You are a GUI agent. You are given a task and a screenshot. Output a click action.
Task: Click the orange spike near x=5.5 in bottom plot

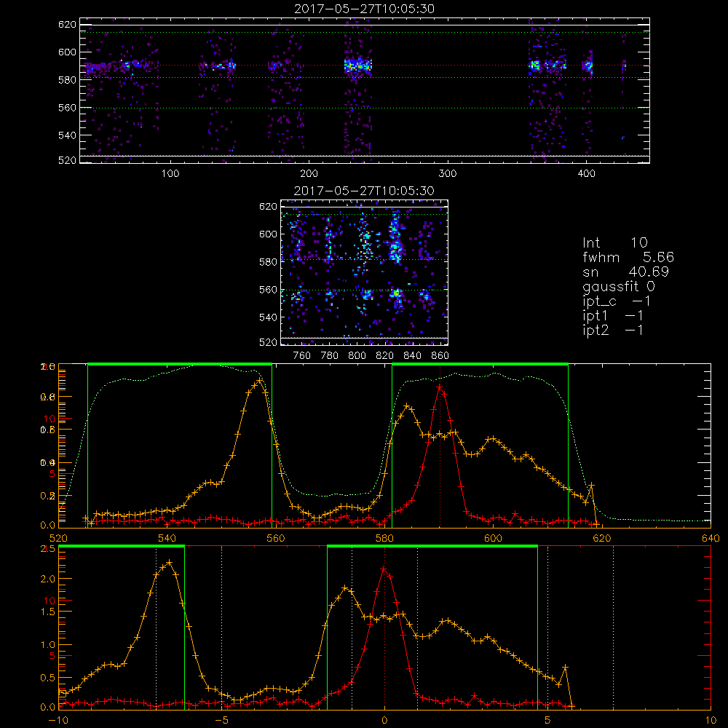tap(565, 667)
